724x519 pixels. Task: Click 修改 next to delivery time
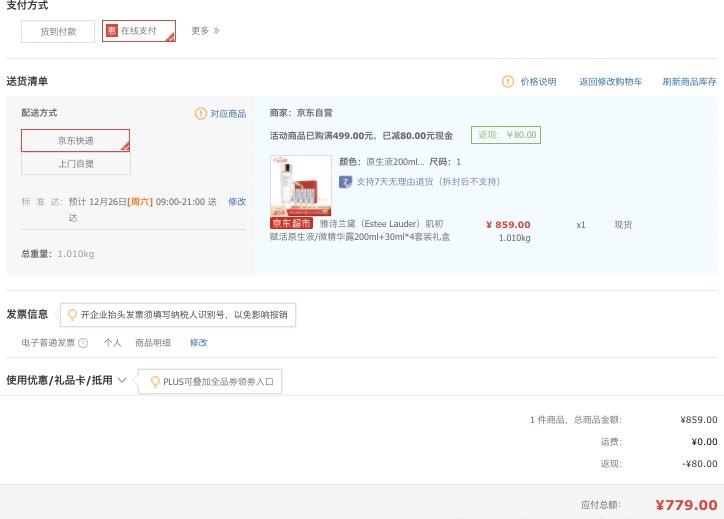click(x=237, y=202)
